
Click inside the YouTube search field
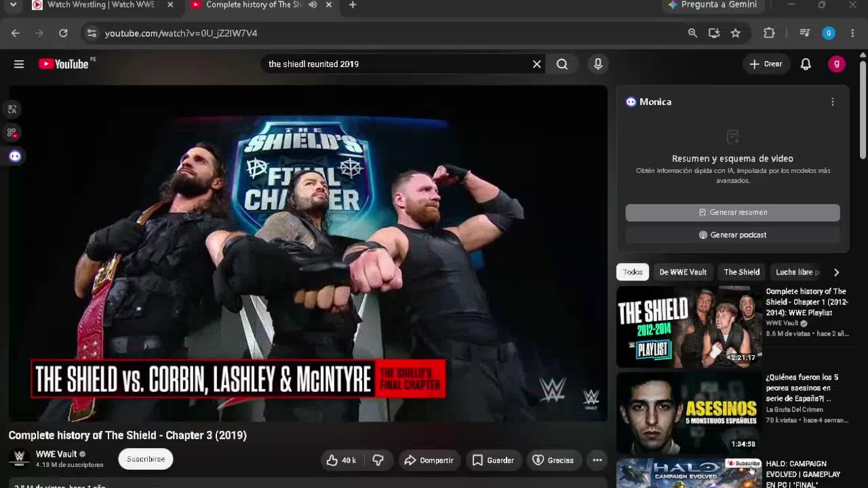pyautogui.click(x=397, y=64)
